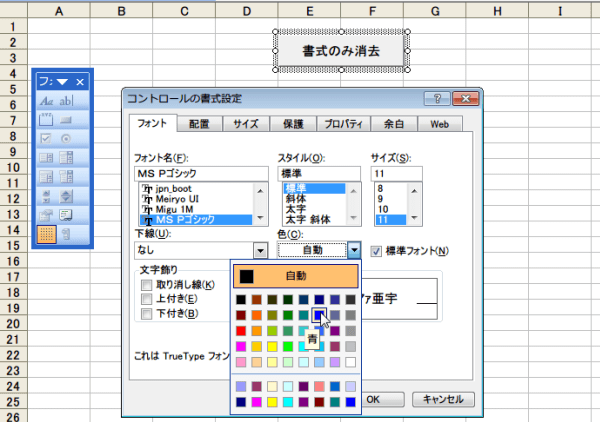The height and width of the screenshot is (422, 600).
Task: Switch to the プロパティ tab
Action: point(342,124)
